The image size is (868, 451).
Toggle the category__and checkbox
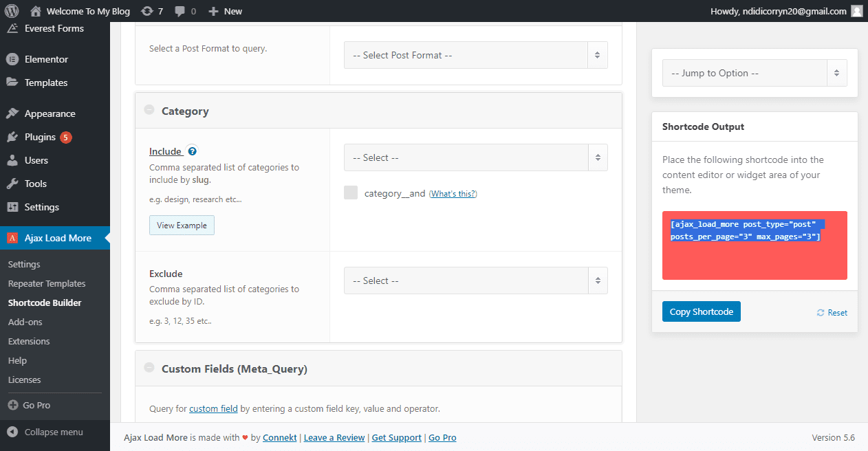pyautogui.click(x=351, y=192)
